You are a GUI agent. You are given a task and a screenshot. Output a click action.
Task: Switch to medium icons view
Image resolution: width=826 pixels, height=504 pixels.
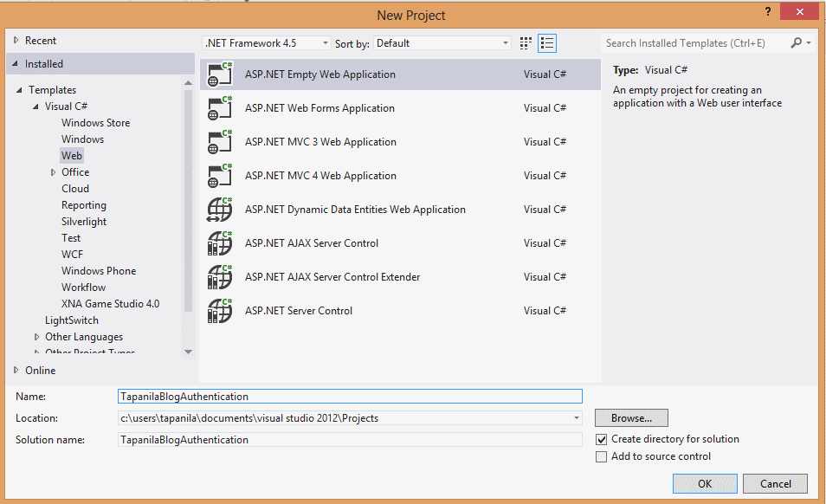point(526,43)
